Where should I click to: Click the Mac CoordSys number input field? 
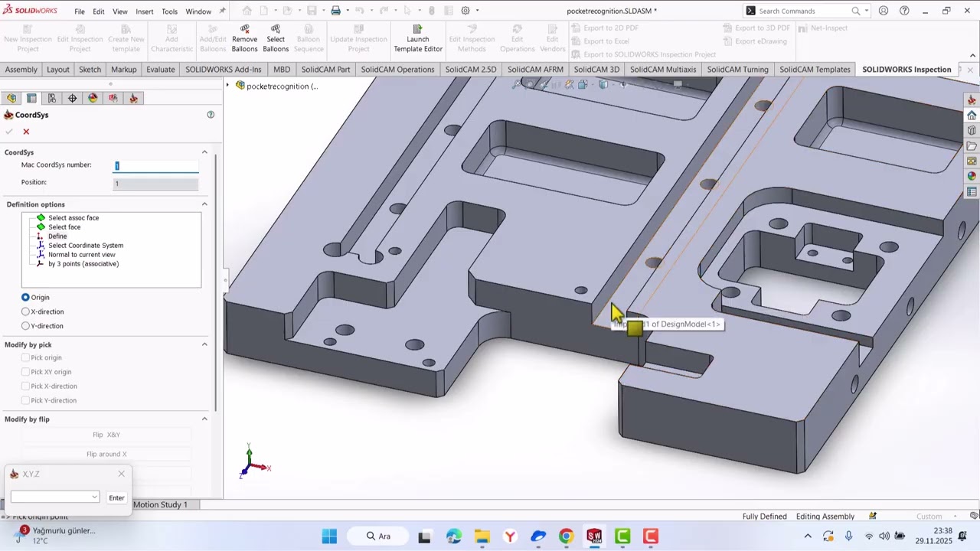(155, 165)
